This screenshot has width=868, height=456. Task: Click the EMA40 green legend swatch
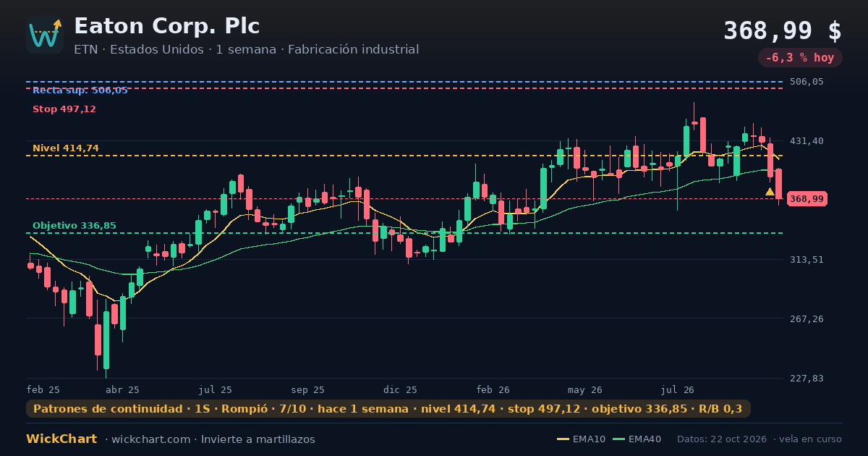pyautogui.click(x=618, y=439)
